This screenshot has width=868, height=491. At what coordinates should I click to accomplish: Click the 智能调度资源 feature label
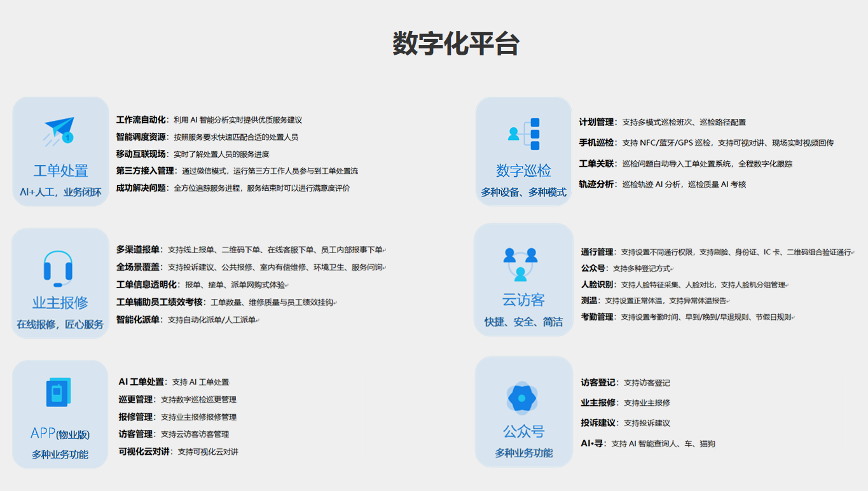click(141, 137)
